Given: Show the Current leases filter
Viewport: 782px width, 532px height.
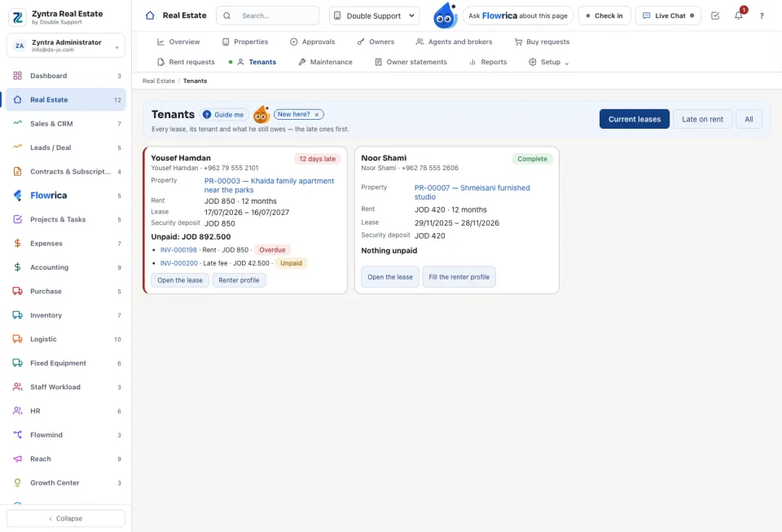Looking at the screenshot, I should [635, 119].
